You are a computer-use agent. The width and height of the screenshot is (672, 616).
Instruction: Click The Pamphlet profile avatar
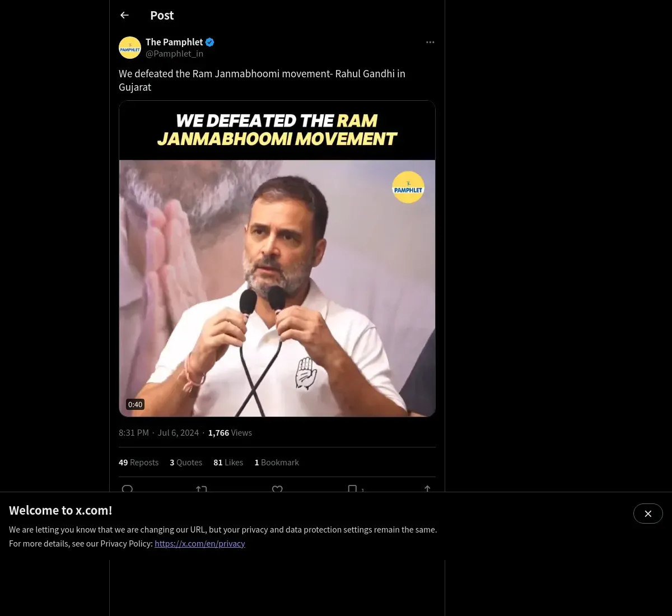[x=130, y=48]
